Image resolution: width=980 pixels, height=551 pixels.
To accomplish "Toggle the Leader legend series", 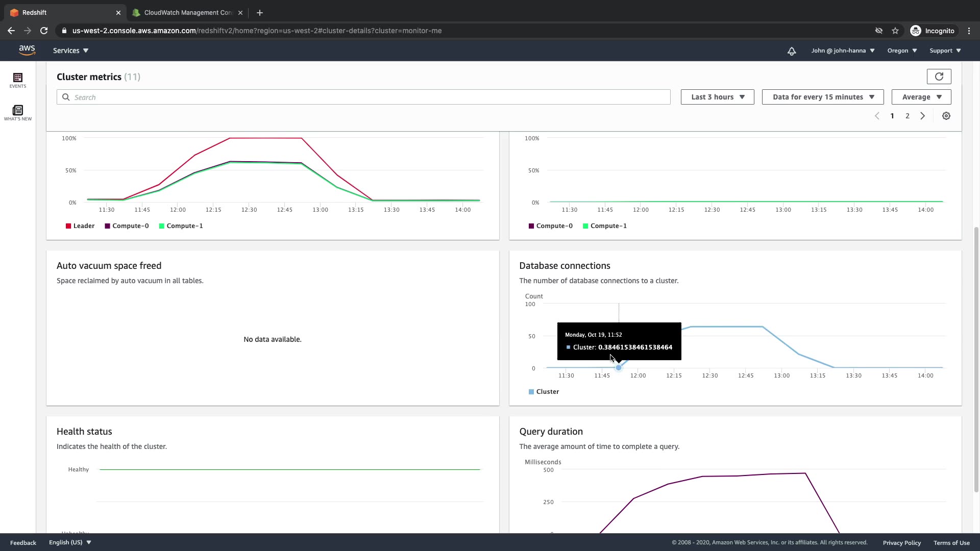I will click(80, 226).
